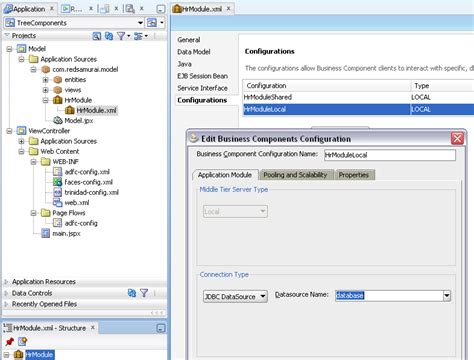Click the search icon in Projects toolbar
474x360 pixels.
tap(96, 36)
